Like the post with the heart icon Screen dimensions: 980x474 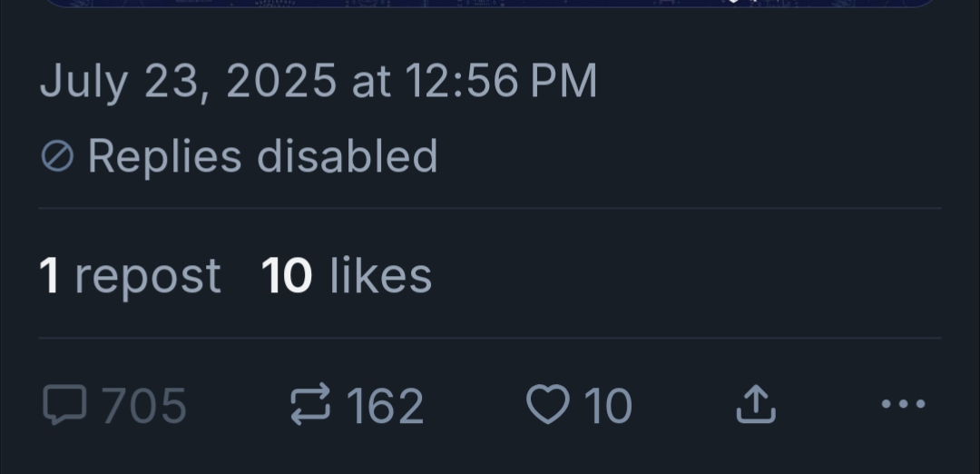click(547, 405)
